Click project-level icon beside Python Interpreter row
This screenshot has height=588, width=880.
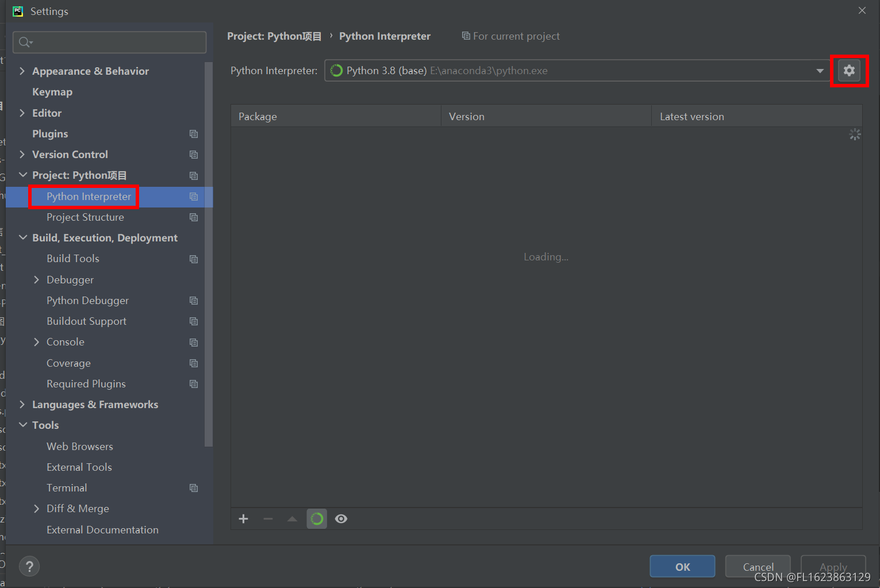(194, 197)
